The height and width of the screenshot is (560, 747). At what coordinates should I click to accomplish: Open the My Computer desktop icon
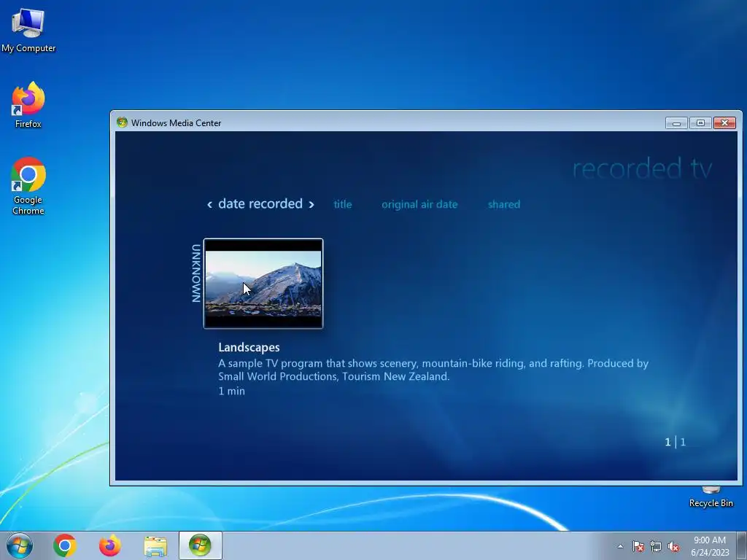click(x=28, y=31)
